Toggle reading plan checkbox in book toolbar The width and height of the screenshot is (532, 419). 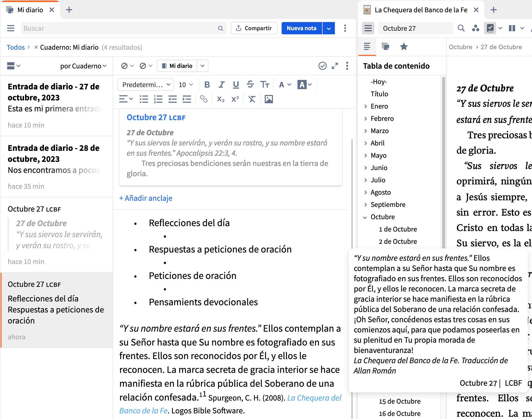[x=490, y=28]
